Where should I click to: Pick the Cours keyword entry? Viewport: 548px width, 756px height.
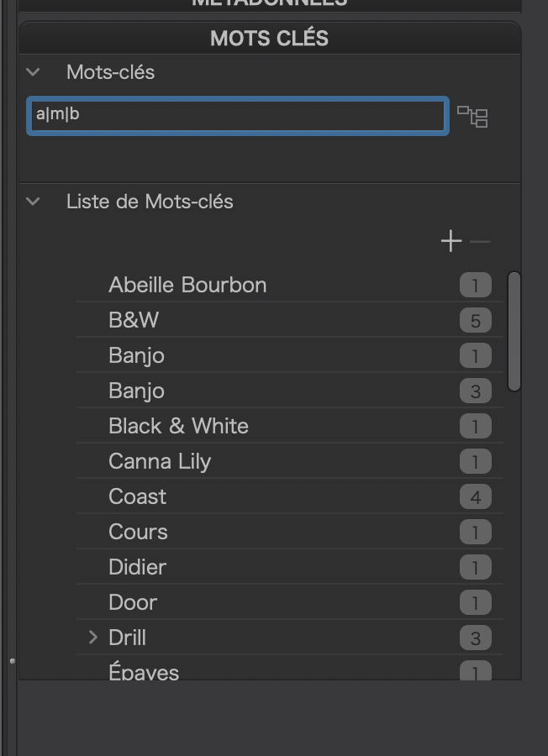pyautogui.click(x=138, y=532)
